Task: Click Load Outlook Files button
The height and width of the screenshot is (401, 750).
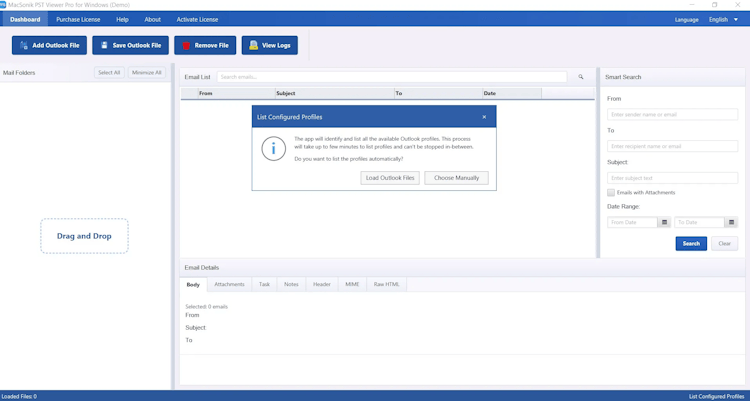Action: coord(390,178)
